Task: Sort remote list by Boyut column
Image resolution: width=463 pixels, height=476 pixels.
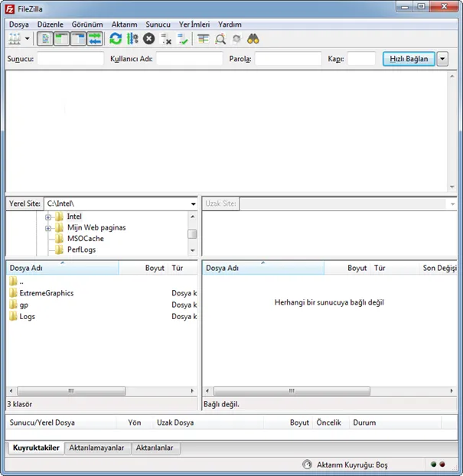Action: (347, 268)
